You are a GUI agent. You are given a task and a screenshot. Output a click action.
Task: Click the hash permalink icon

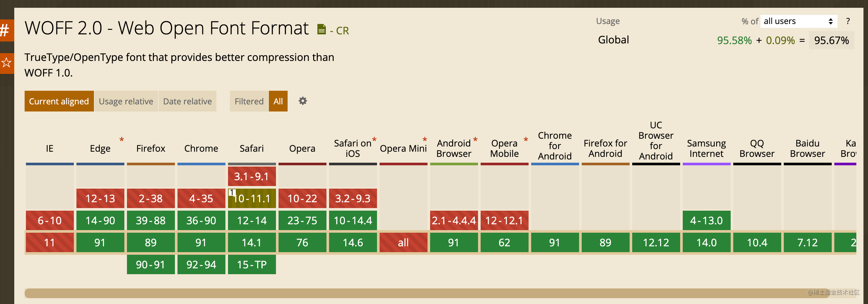coord(5,30)
